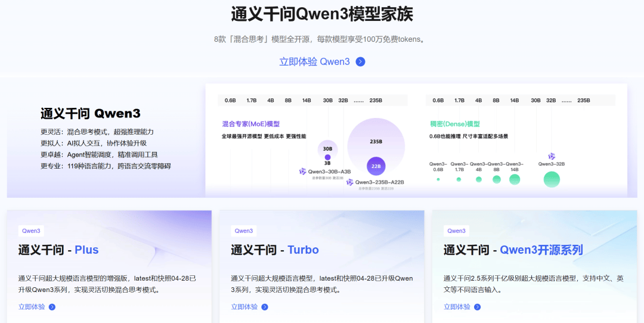This screenshot has height=323, width=644.
Task: Click the arrow icon in the 通义千问 - Plus card
Action: [52, 307]
